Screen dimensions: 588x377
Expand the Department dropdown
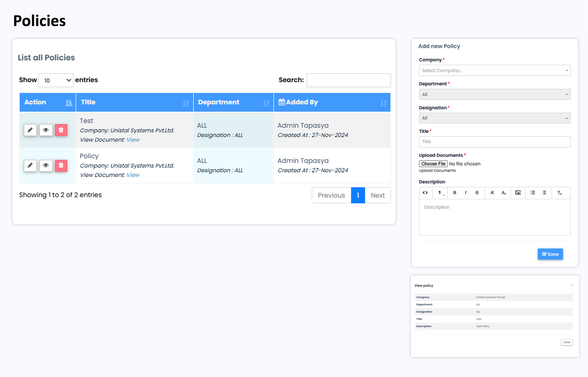pyautogui.click(x=494, y=94)
